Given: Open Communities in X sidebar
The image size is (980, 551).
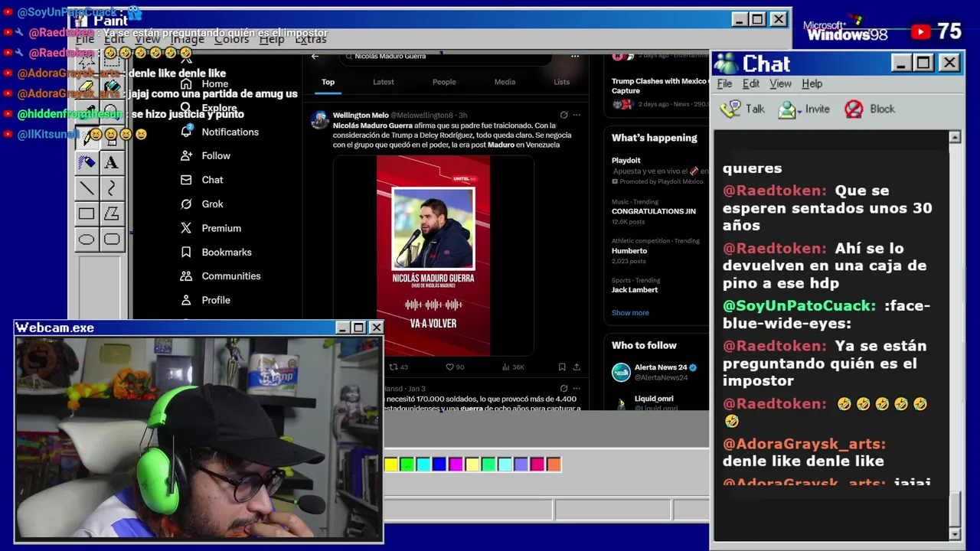Looking at the screenshot, I should (x=186, y=276).
